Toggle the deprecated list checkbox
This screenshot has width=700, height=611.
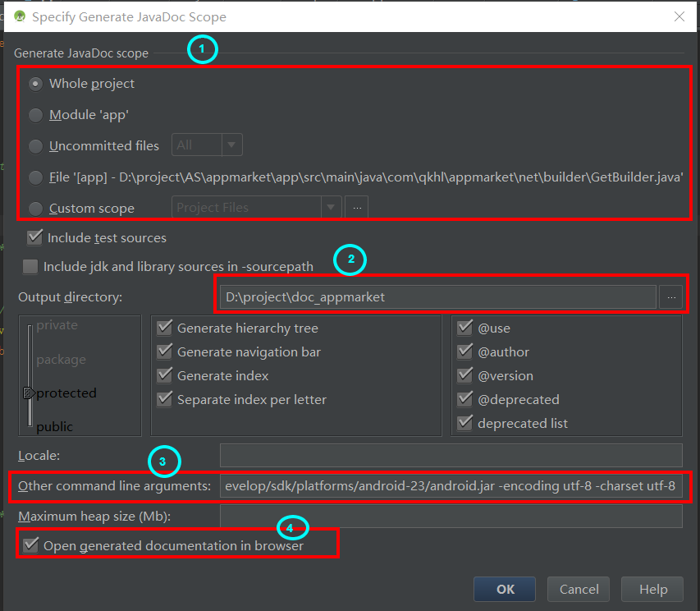click(465, 422)
